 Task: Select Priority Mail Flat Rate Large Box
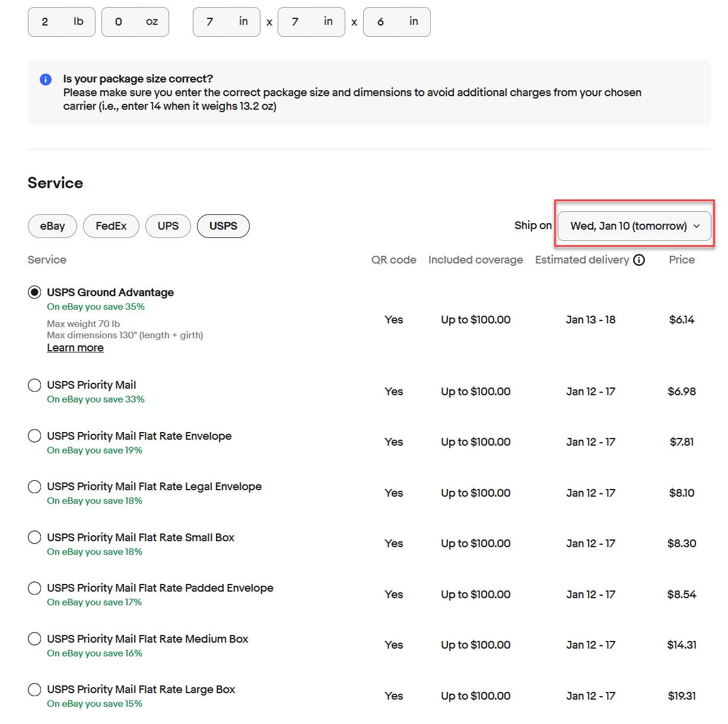click(34, 689)
